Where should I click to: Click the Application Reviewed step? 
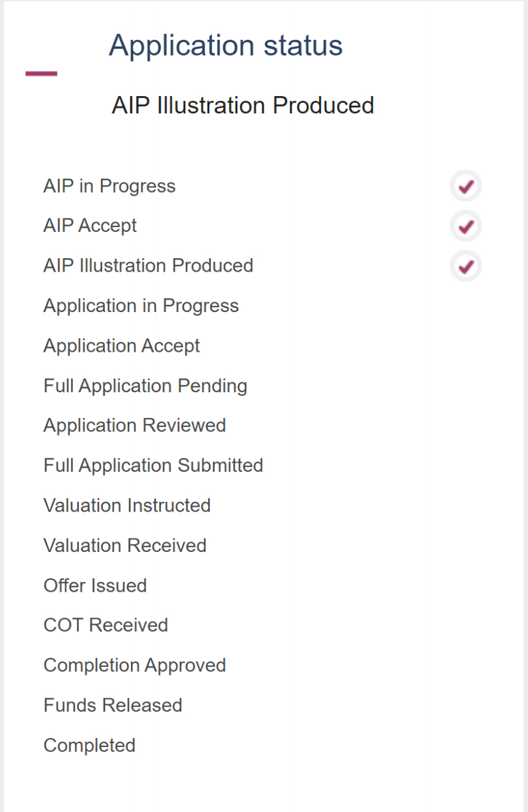click(135, 425)
